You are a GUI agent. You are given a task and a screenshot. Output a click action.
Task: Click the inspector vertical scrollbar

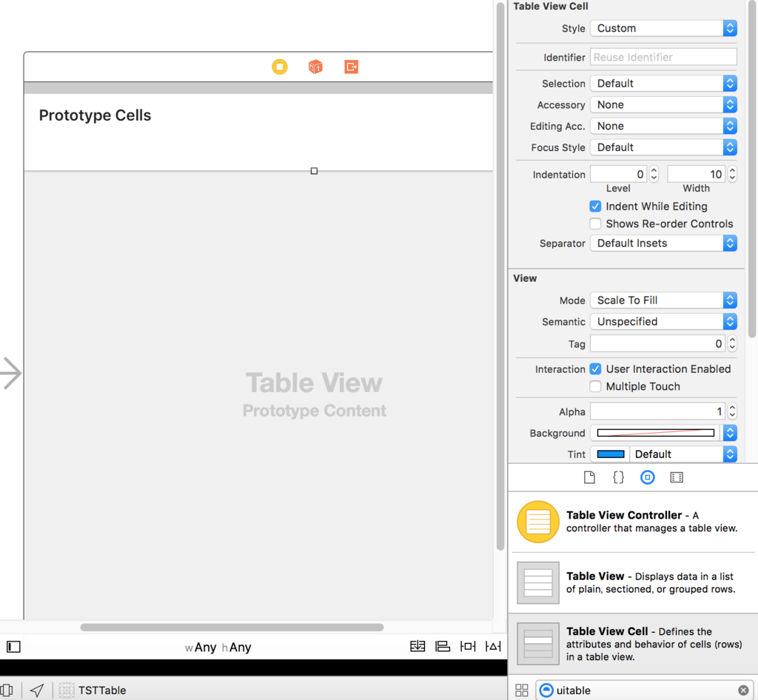tap(752, 169)
